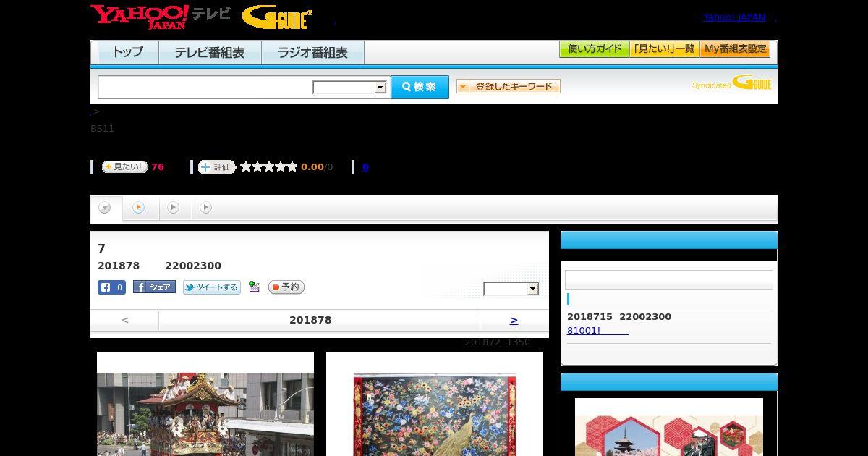Open the blue 0 count link

coord(365,167)
